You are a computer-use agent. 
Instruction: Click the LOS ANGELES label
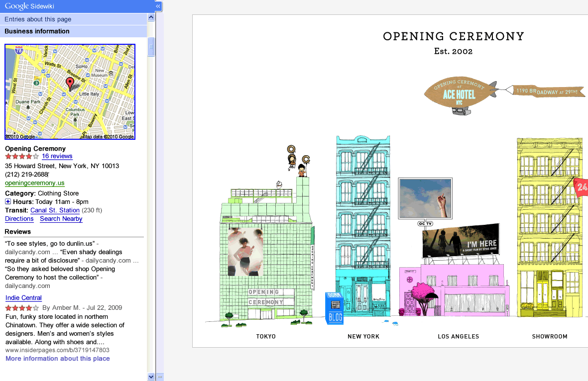458,336
